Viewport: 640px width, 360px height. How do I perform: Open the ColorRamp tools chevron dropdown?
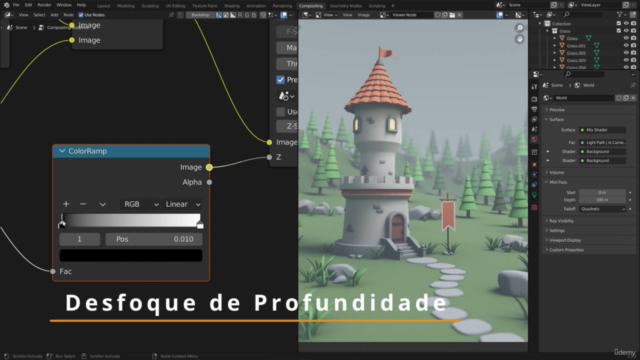pos(102,204)
